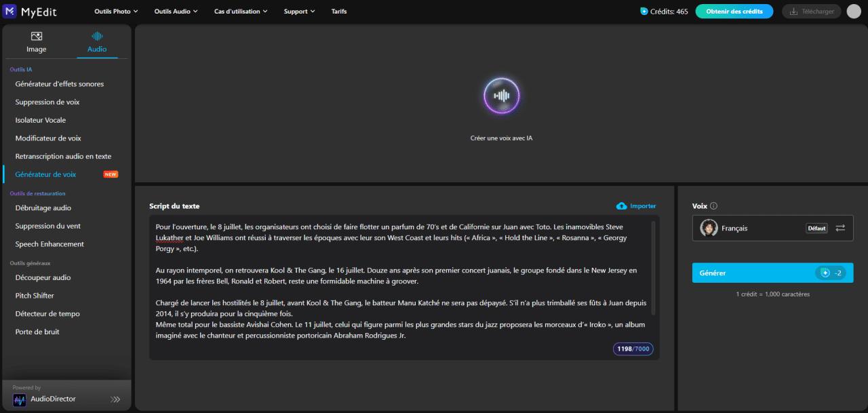Open the Tarifs page

tap(339, 12)
